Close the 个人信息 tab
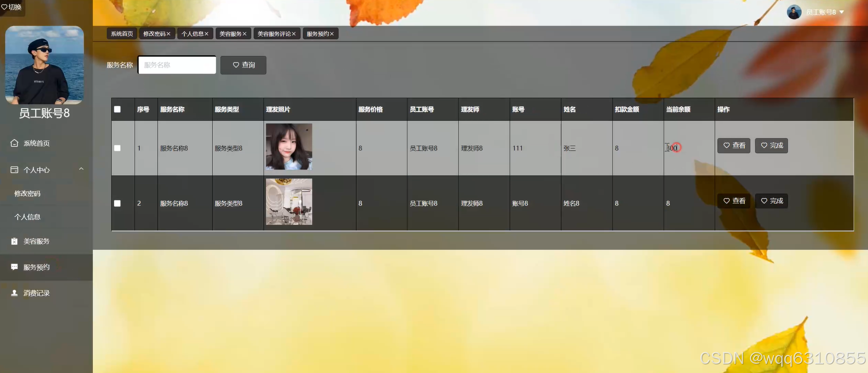This screenshot has width=868, height=373. point(206,34)
